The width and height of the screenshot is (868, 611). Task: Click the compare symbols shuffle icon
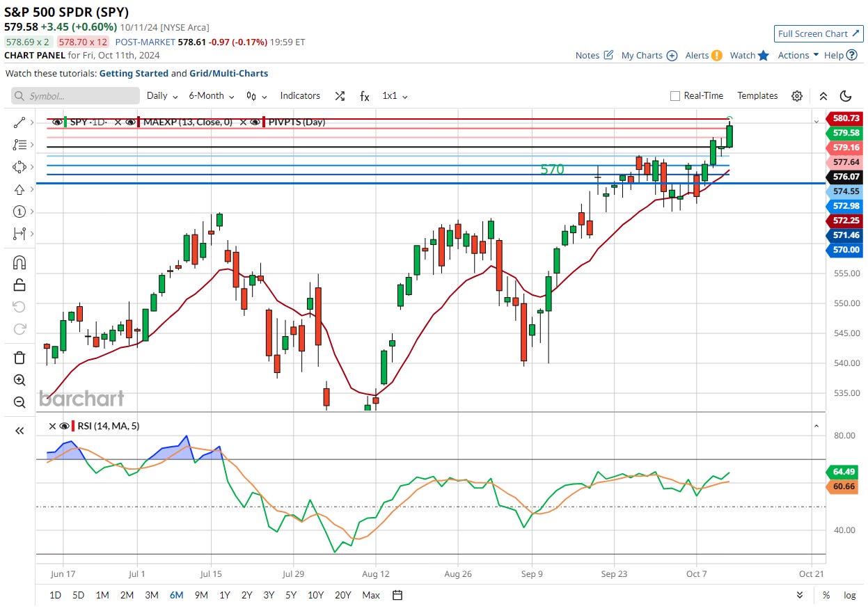[340, 96]
